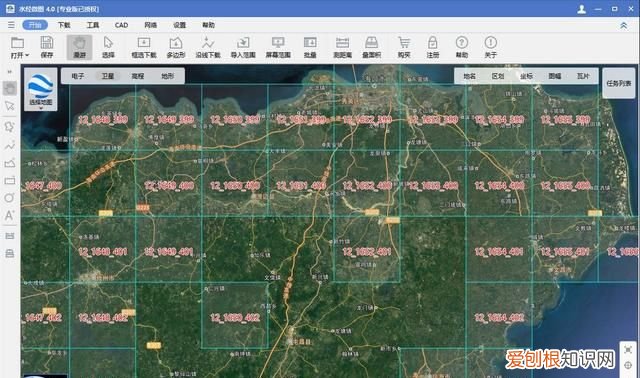Use 屏幕范围 screen range download

point(278,47)
